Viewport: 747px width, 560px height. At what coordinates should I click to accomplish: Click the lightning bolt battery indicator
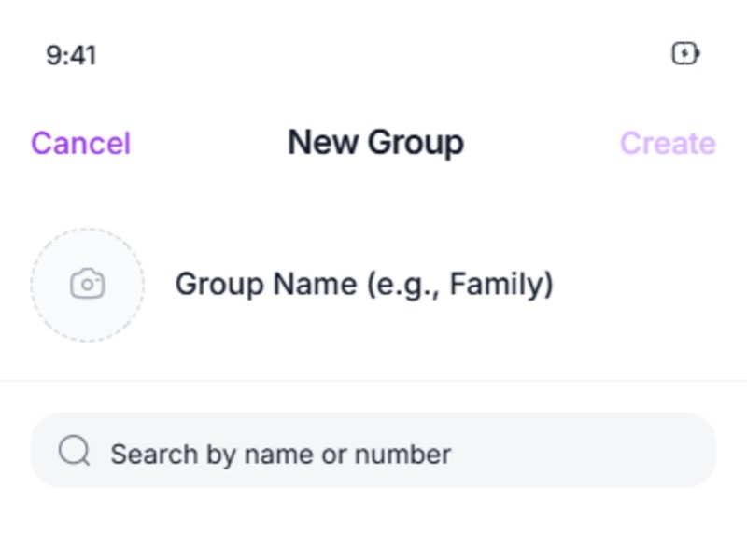[685, 54]
